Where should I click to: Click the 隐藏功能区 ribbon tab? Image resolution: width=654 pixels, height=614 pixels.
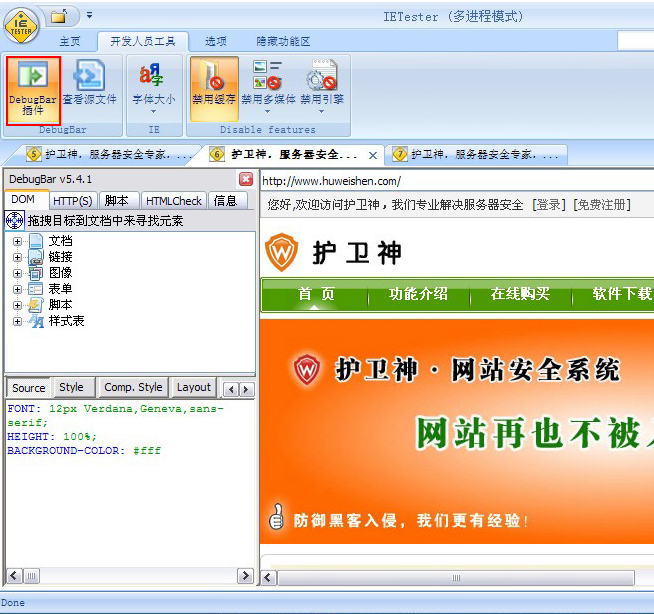point(283,41)
